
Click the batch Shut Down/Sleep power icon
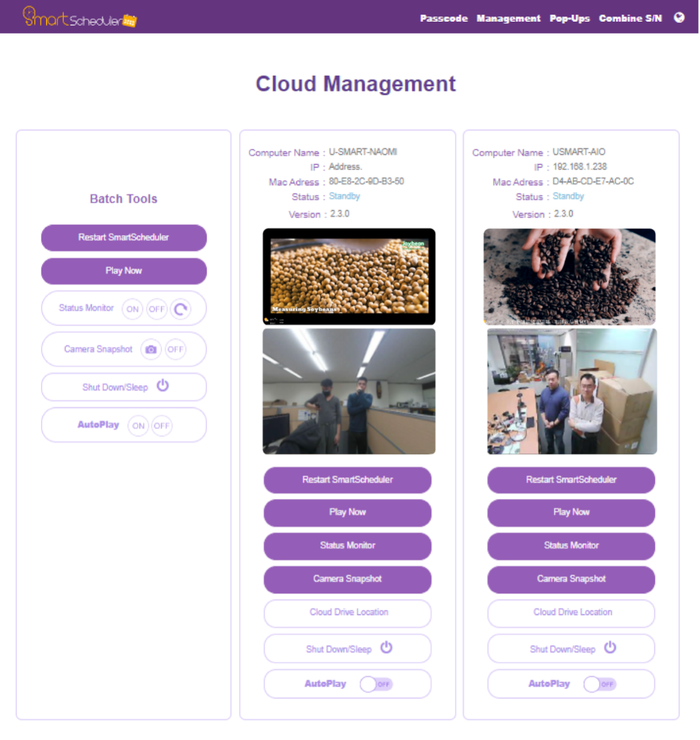(x=163, y=386)
